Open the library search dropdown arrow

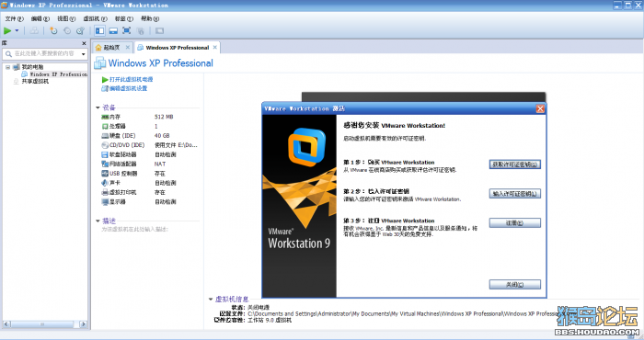pos(84,54)
